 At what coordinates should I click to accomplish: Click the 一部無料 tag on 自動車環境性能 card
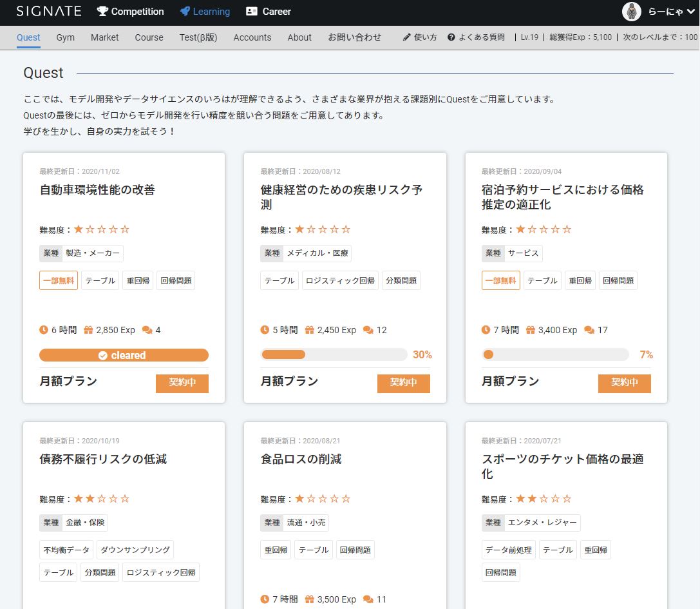pyautogui.click(x=59, y=280)
